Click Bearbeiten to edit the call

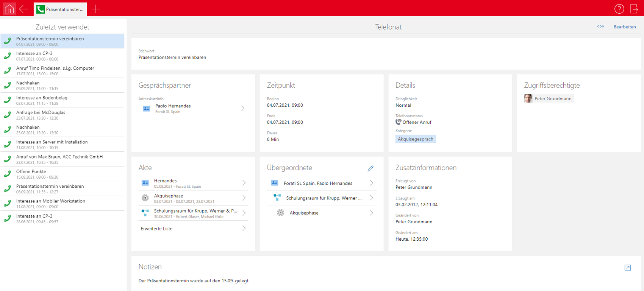pos(625,27)
